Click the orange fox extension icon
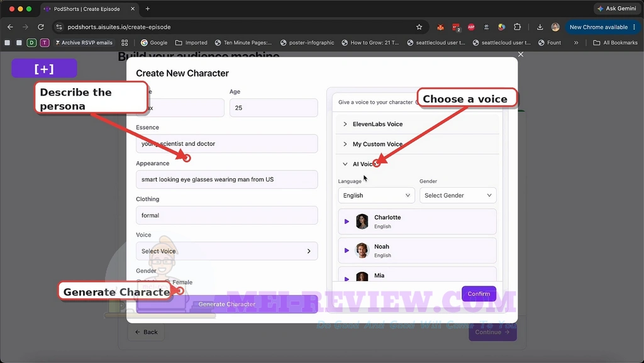This screenshot has width=644, height=363. (x=440, y=27)
